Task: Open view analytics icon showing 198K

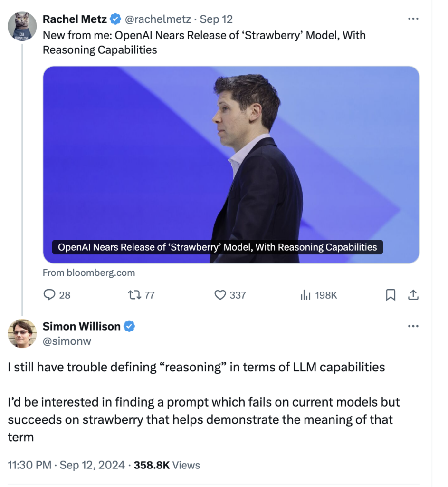Action: [305, 295]
